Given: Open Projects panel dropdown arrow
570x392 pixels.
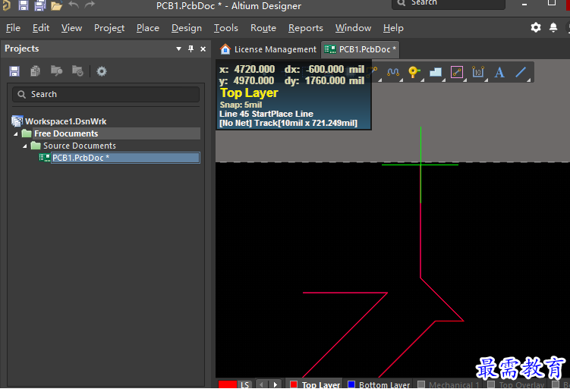Looking at the screenshot, I should (178, 49).
